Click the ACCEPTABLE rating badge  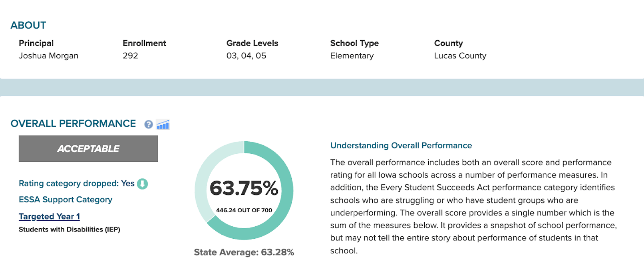pos(88,148)
